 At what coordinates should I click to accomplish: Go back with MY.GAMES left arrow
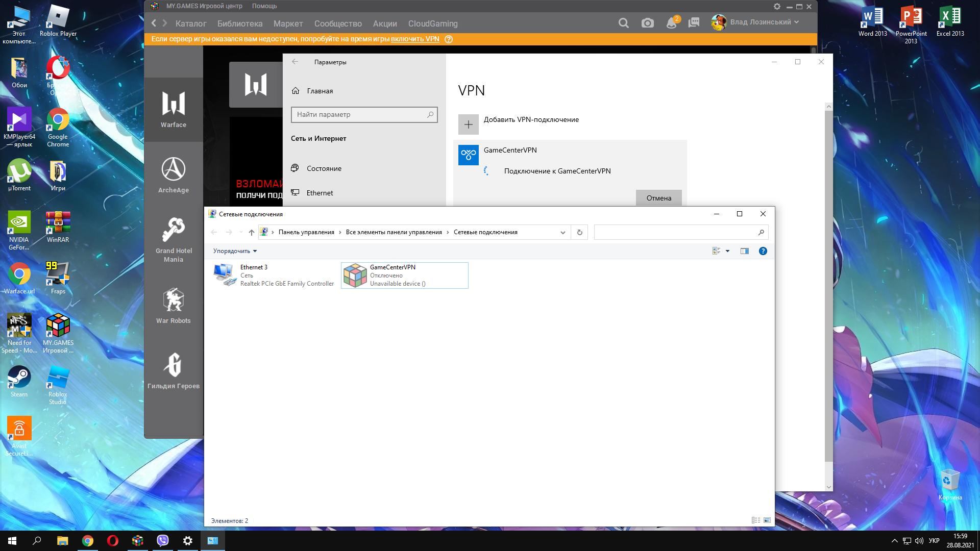tap(154, 23)
